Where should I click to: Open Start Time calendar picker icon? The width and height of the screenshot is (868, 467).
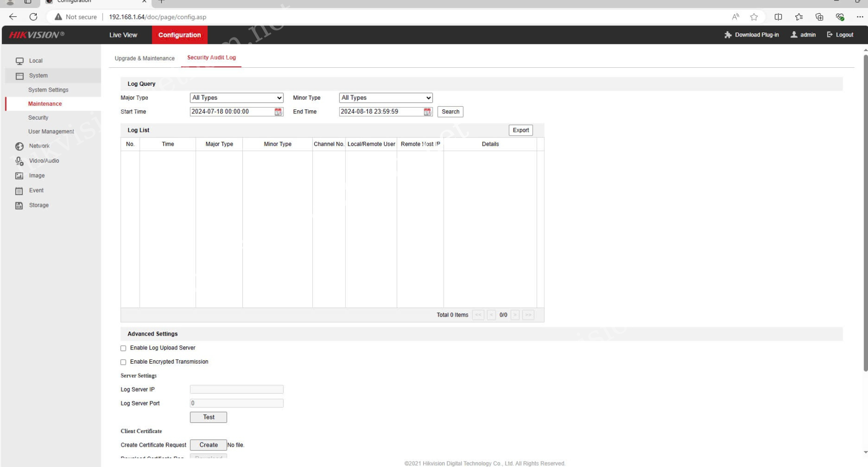pos(278,112)
